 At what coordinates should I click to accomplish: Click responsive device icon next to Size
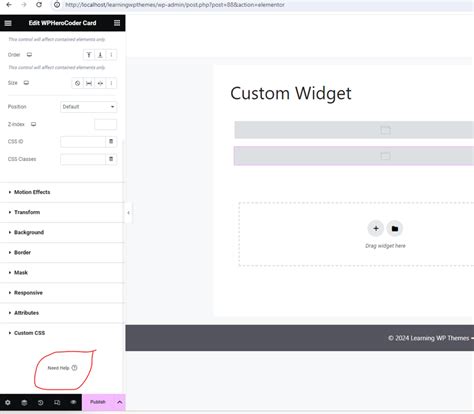pos(26,83)
